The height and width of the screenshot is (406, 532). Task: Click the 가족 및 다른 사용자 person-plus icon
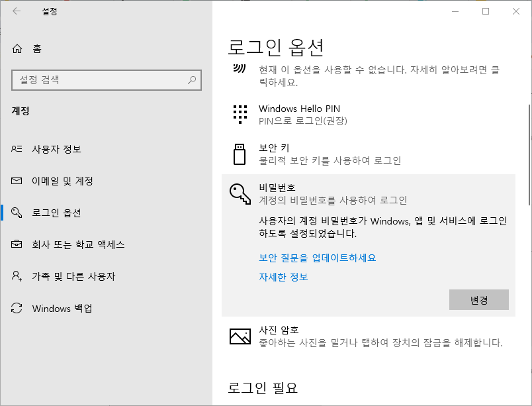[x=17, y=276]
